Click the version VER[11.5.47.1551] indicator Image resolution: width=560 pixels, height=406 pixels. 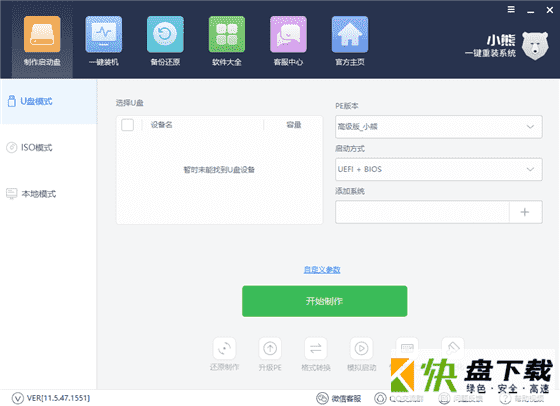point(51,398)
